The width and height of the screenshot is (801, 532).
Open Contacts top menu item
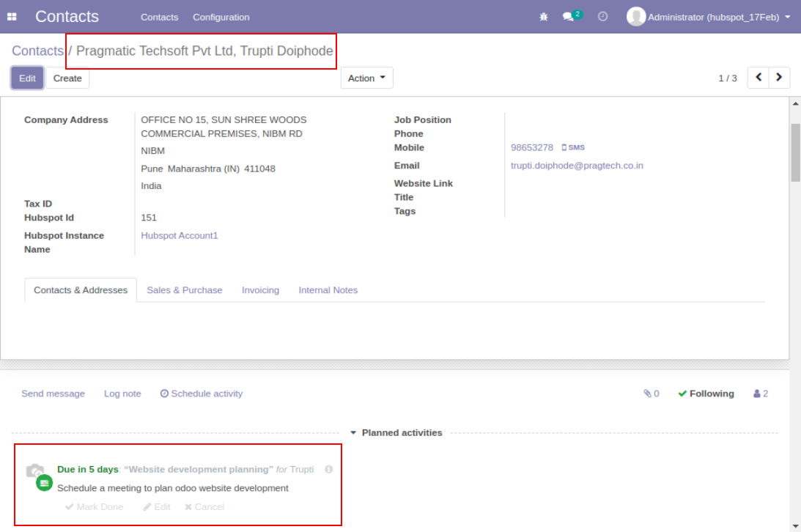point(159,18)
